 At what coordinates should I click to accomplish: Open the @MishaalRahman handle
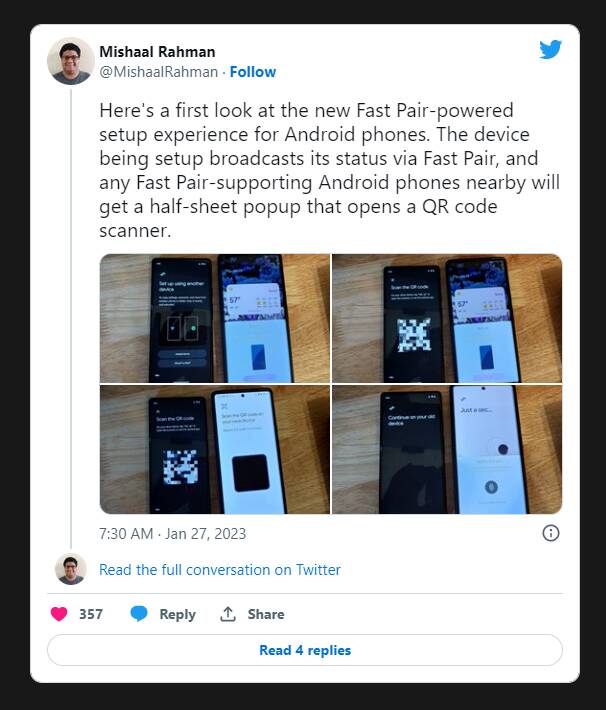pos(158,72)
